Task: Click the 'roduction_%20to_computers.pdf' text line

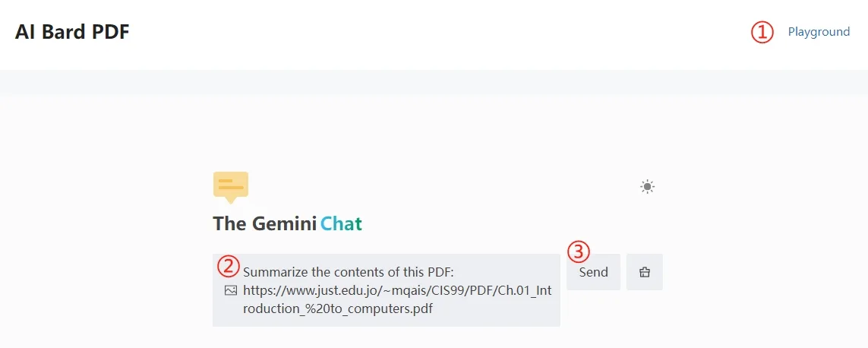Action: coord(338,308)
